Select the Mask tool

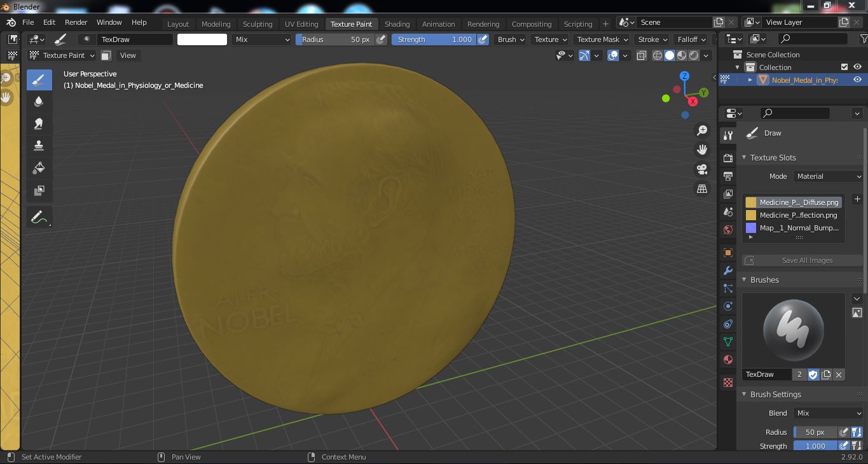pyautogui.click(x=39, y=190)
